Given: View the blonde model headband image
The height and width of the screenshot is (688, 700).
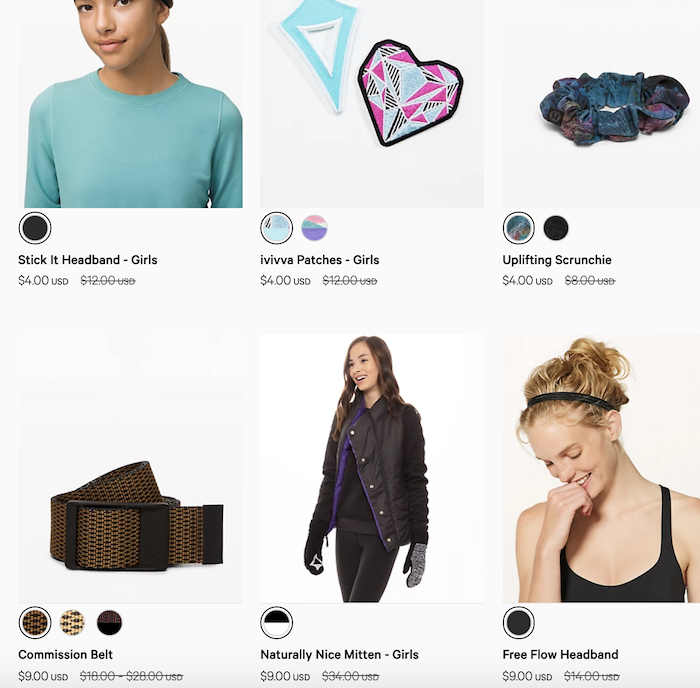Looking at the screenshot, I should pos(601,469).
